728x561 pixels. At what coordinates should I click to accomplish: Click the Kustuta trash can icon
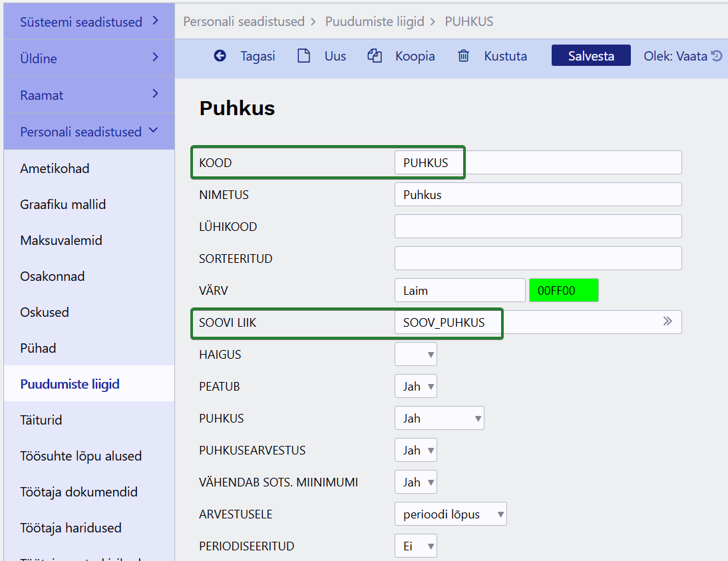tap(464, 56)
